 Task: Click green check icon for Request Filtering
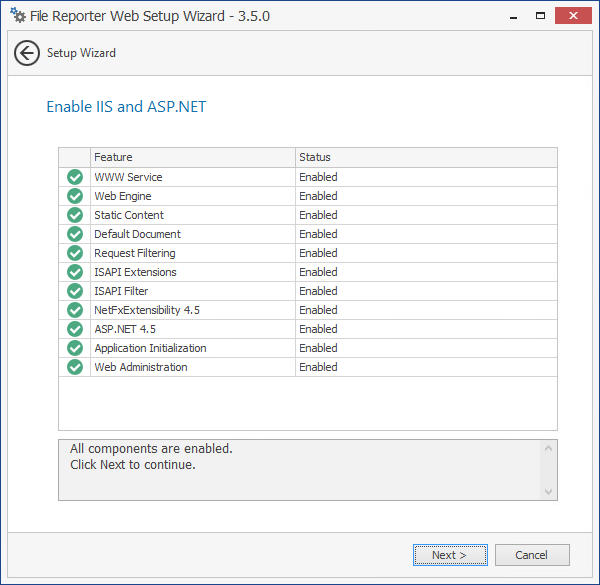(75, 253)
